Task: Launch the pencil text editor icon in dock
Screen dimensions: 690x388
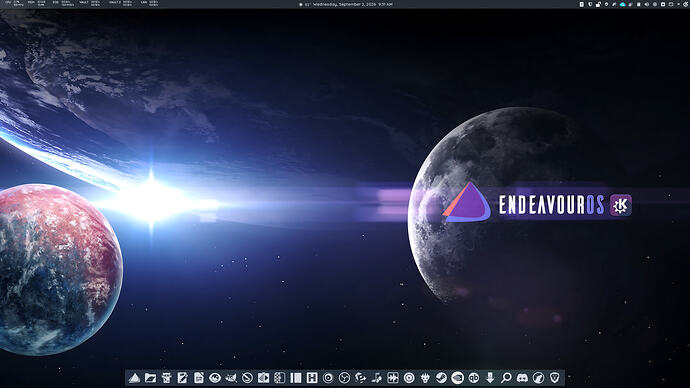Action: click(x=182, y=377)
